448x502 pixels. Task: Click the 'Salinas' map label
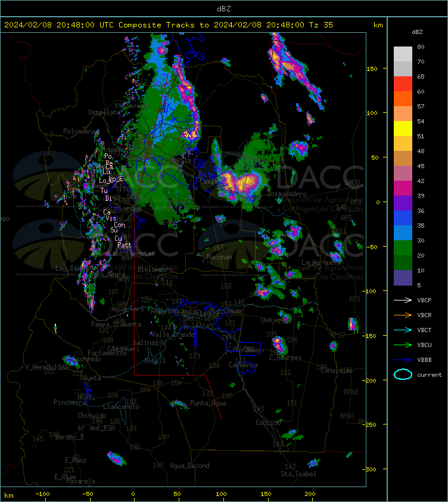pos(145,343)
